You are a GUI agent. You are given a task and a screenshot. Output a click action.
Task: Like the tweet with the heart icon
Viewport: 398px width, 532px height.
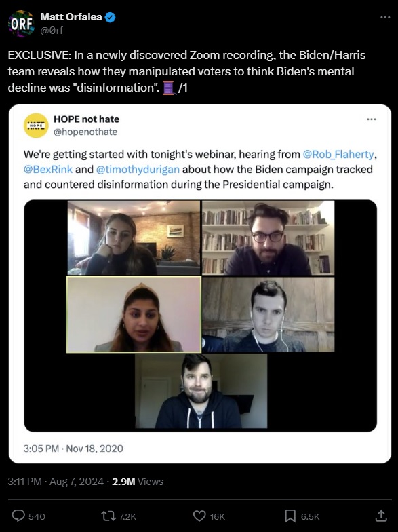pos(199,516)
